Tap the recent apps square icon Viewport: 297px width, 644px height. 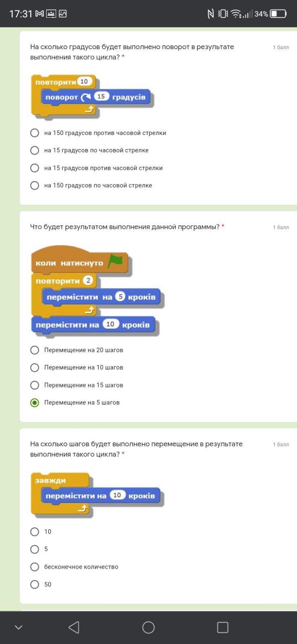[x=223, y=627]
